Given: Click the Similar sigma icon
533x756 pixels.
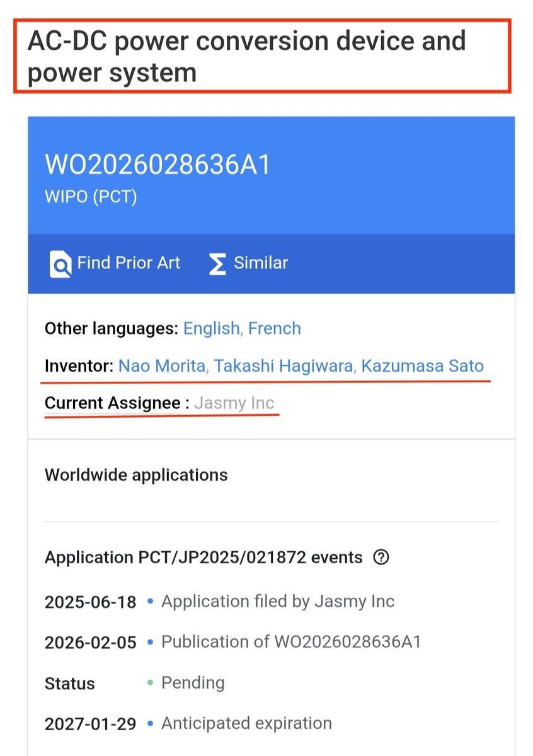Looking at the screenshot, I should (x=217, y=264).
